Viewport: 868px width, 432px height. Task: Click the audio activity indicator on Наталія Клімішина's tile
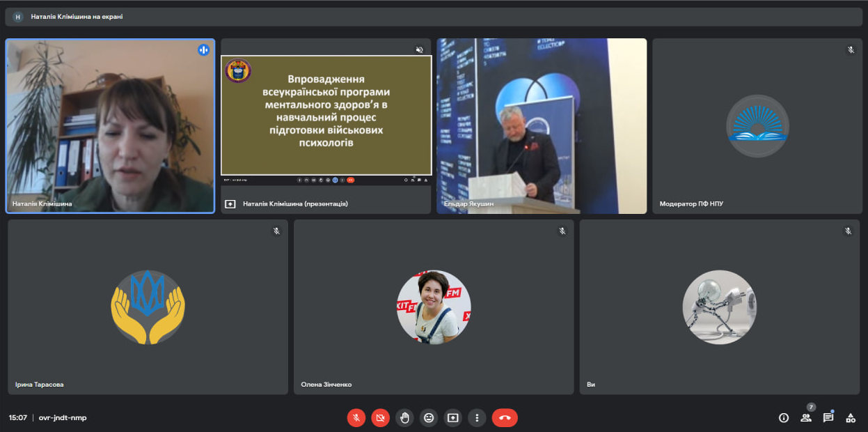tap(202, 49)
